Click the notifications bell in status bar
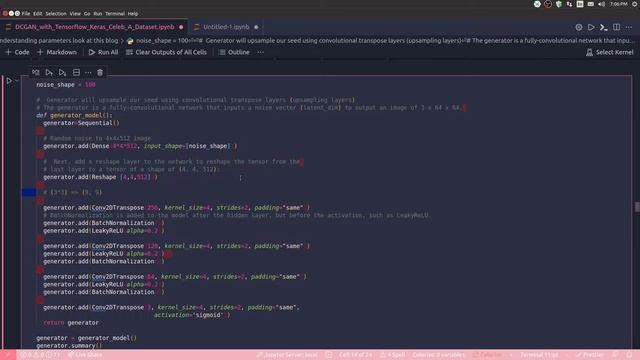The width and height of the screenshot is (640, 360). (x=629, y=355)
